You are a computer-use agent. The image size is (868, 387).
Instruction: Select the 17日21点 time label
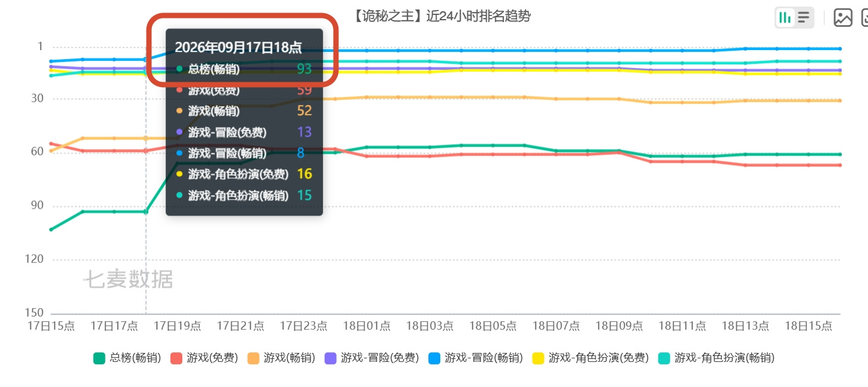tap(241, 326)
